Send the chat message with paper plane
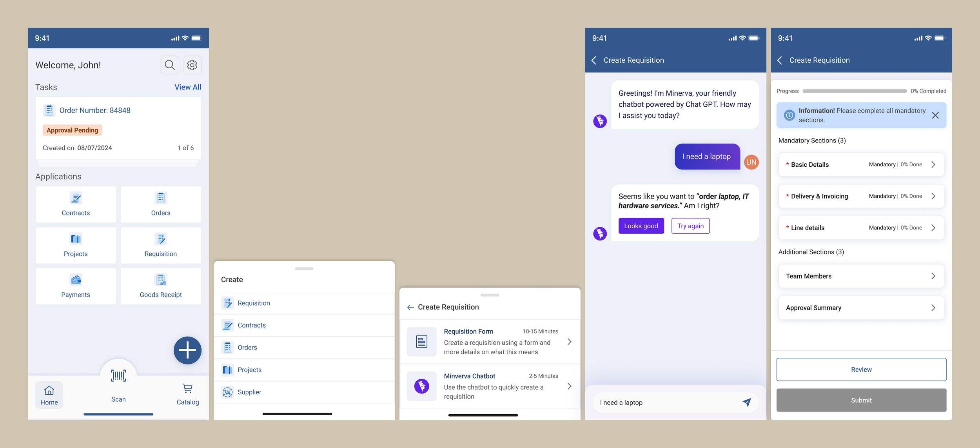Image resolution: width=980 pixels, height=448 pixels. click(747, 402)
